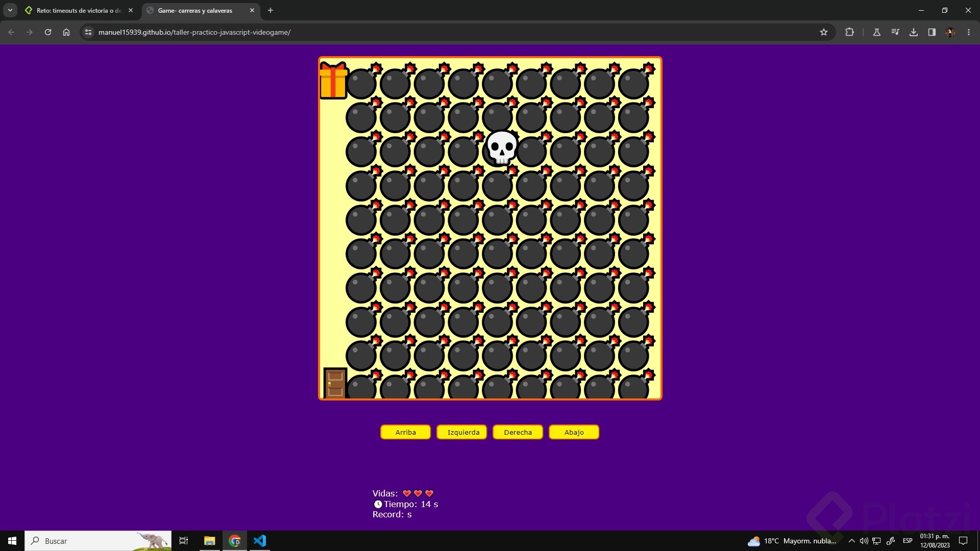Open the Chrome downloads icon
The width and height of the screenshot is (980, 551).
[913, 32]
